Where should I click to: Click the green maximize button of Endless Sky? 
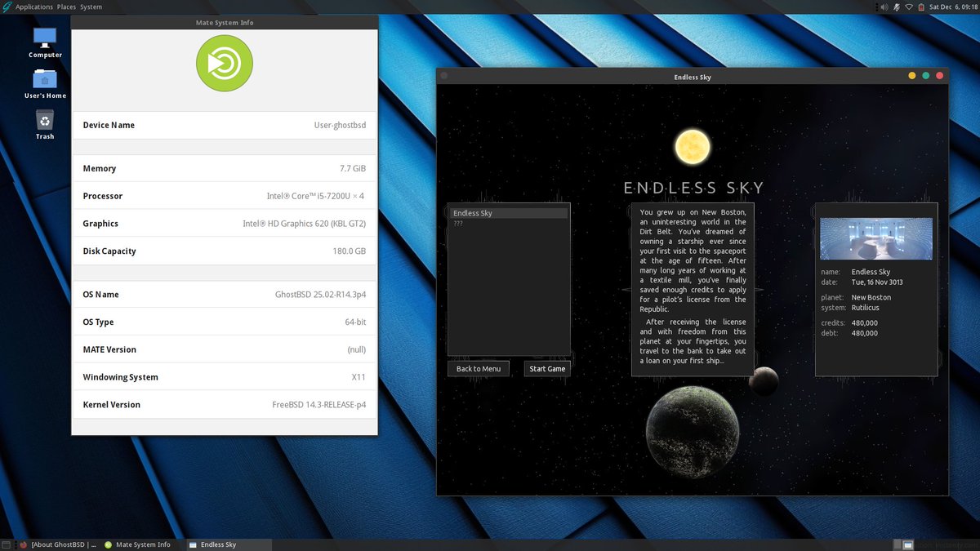[x=926, y=76]
